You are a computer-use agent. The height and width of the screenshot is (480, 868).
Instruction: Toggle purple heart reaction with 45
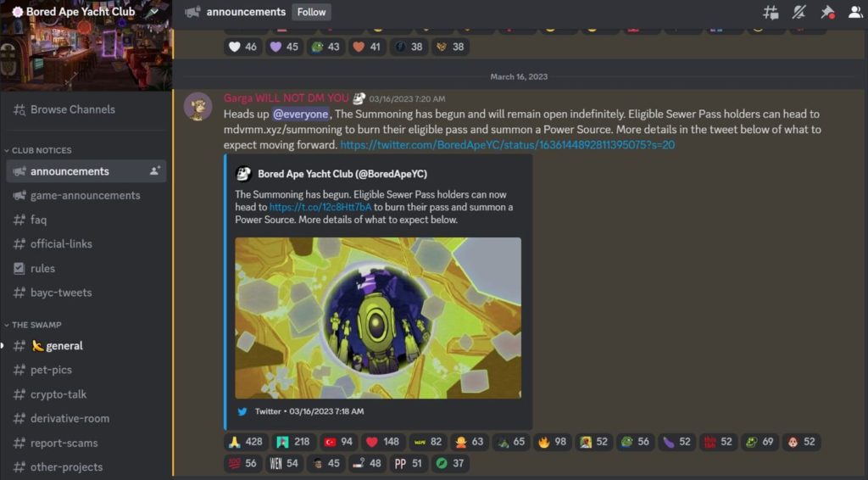pos(284,47)
